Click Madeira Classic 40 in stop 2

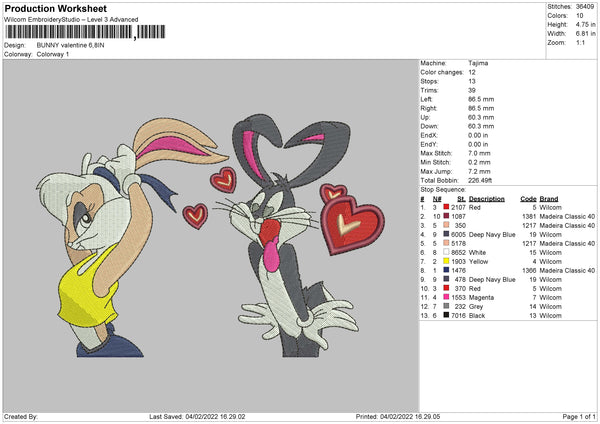click(567, 216)
